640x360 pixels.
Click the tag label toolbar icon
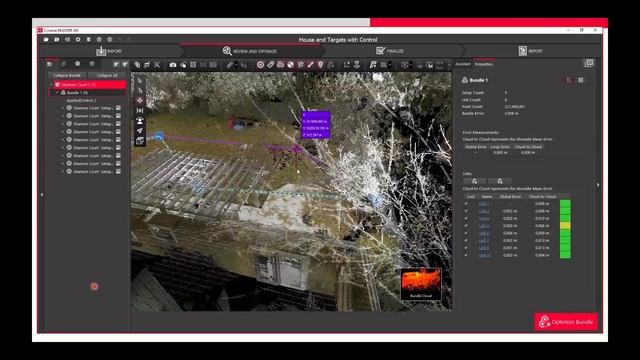tap(270, 64)
